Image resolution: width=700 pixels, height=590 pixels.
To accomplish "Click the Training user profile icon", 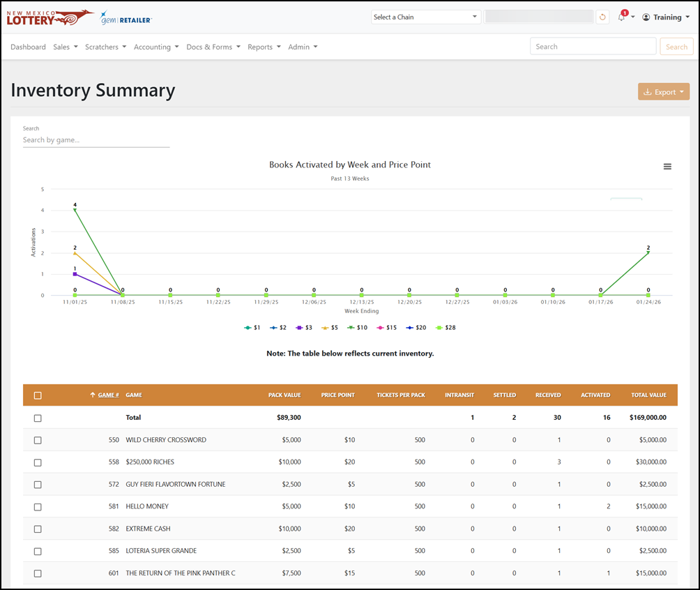I will coord(646,17).
